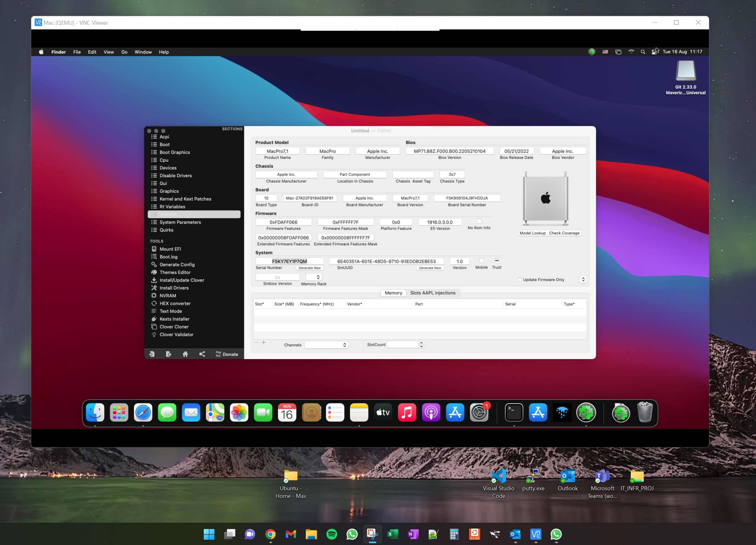The width and height of the screenshot is (756, 545).
Task: Select Boot Graphics section
Action: coord(174,152)
